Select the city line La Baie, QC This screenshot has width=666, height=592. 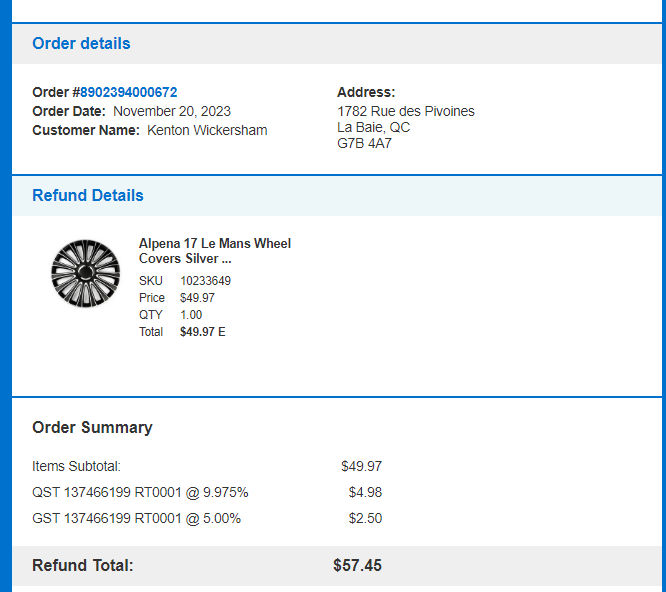click(x=373, y=127)
